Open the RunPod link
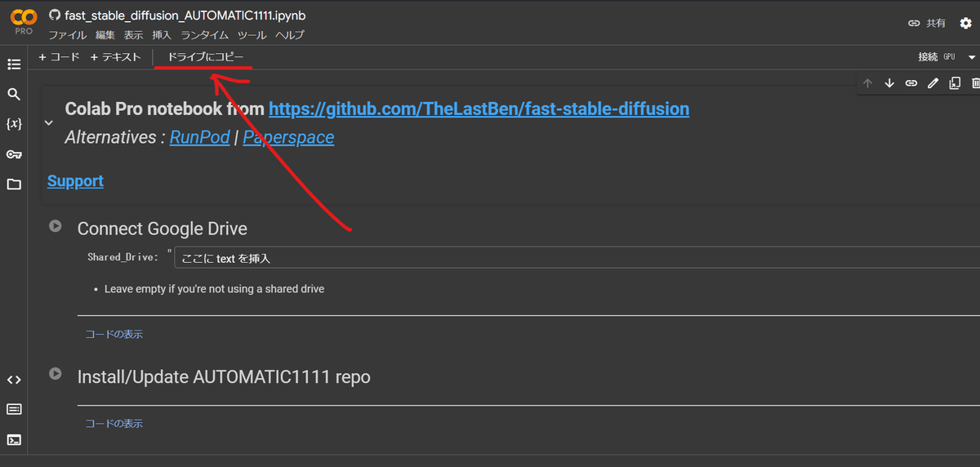980x467 pixels. (x=199, y=137)
